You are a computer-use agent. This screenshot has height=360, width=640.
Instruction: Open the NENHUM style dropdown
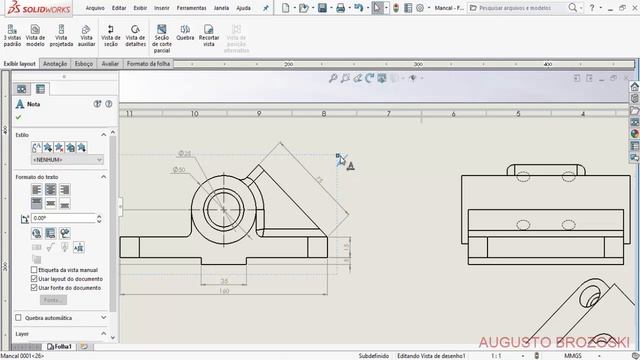67,160
